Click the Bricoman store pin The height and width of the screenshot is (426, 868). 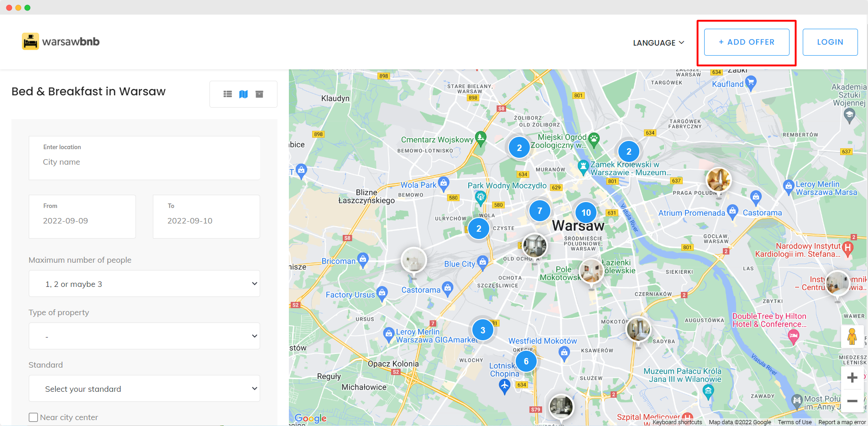coord(363,260)
